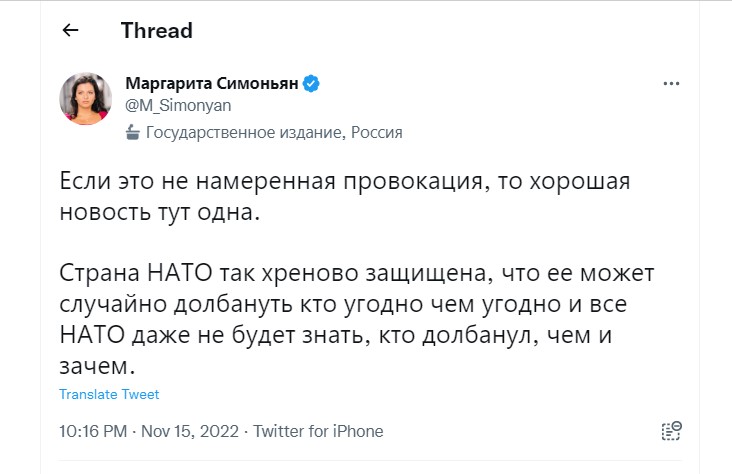Open hidden replies icon below tweet
The image size is (732, 474).
click(x=671, y=431)
